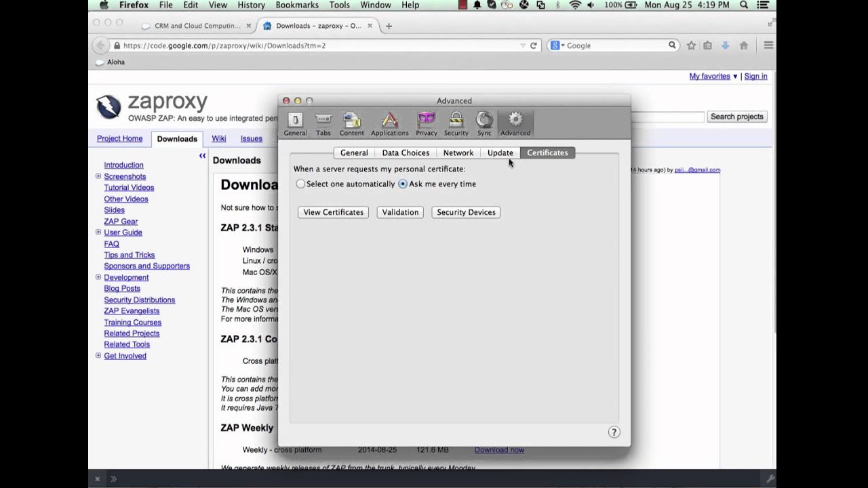
Task: Switch to the General sub-tab
Action: point(354,152)
